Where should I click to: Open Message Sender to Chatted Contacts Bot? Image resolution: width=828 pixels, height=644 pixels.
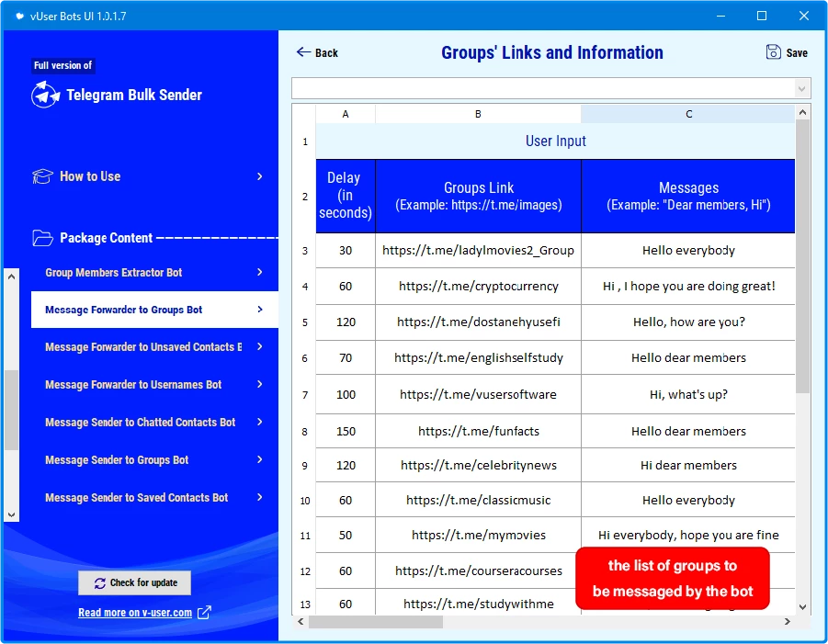154,422
